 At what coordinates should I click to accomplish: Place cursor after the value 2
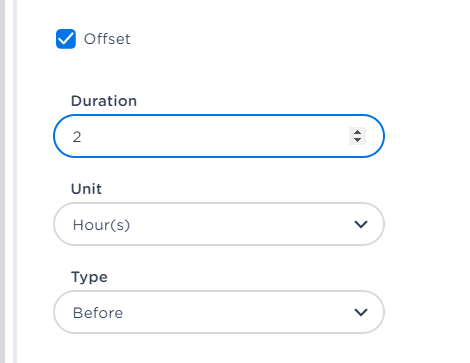pos(82,137)
